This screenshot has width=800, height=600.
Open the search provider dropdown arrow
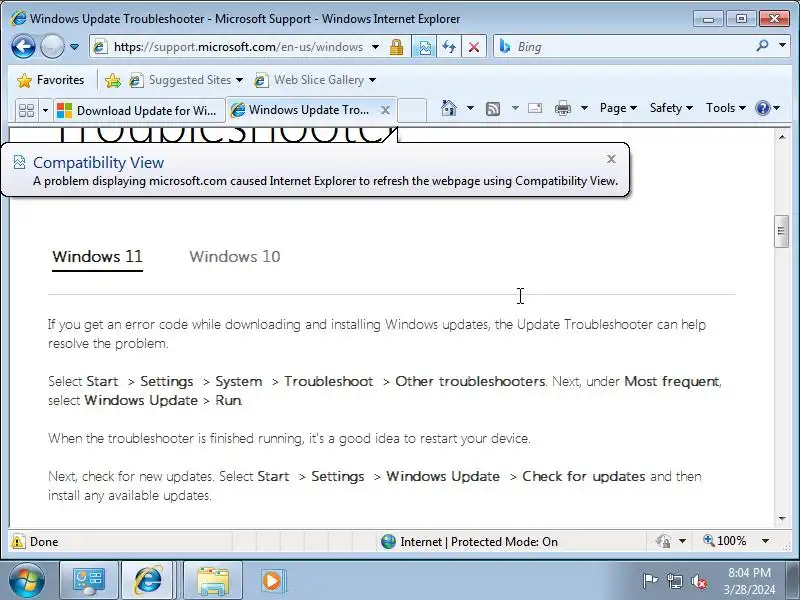(782, 46)
